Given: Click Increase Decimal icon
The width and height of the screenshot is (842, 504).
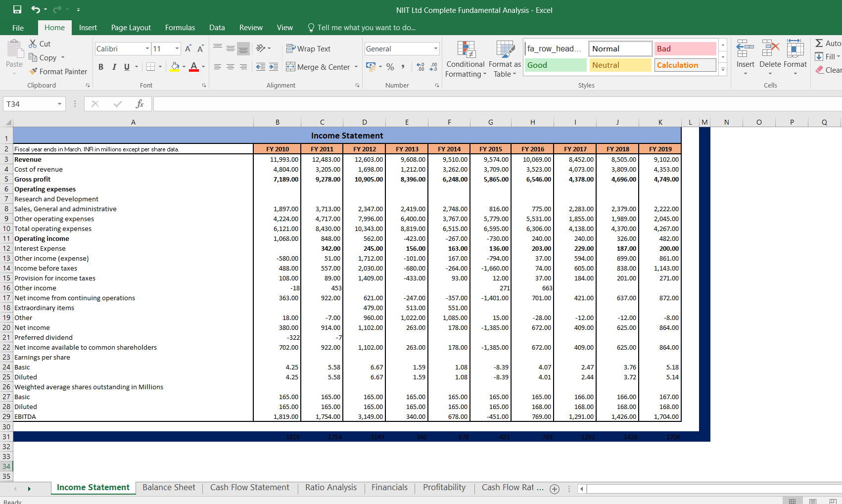Looking at the screenshot, I should pos(421,67).
